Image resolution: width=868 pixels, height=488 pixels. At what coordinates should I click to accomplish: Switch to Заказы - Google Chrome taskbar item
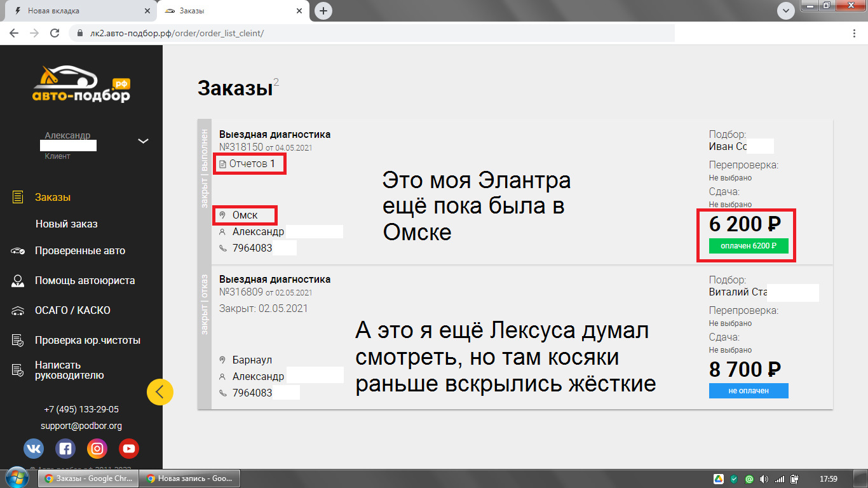(x=89, y=478)
